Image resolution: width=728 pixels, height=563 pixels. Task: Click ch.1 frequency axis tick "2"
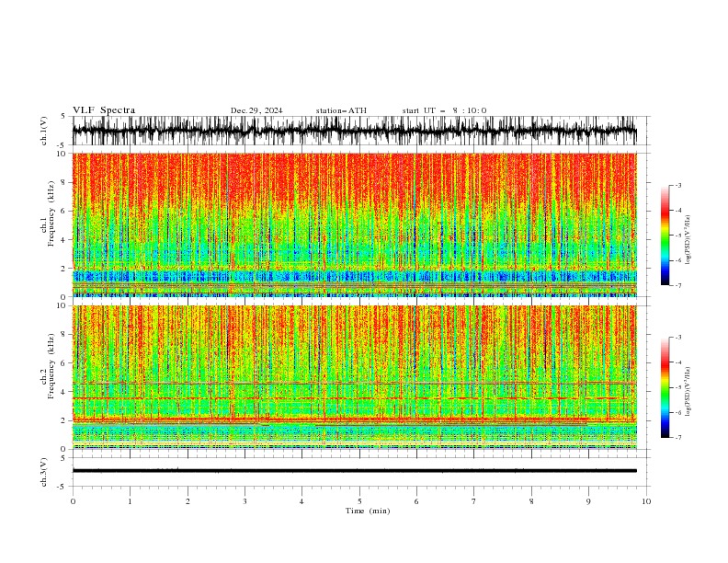64,269
